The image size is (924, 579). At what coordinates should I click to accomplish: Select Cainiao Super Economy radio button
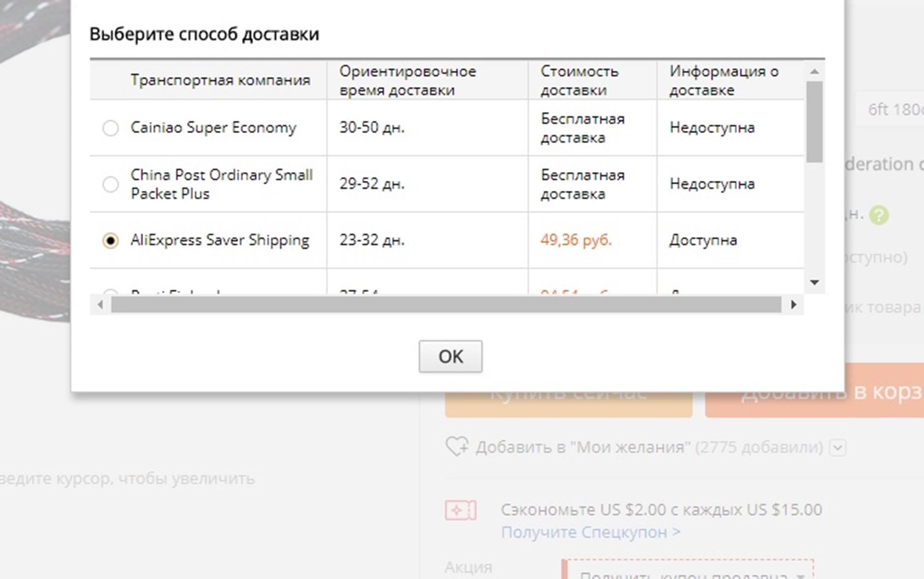coord(111,128)
